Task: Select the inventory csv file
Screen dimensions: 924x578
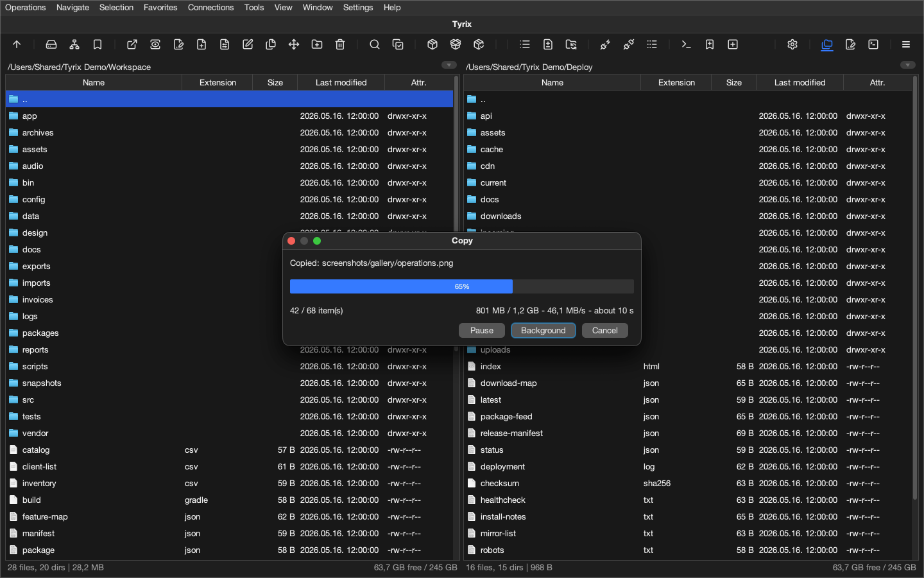Action: click(x=230, y=484)
